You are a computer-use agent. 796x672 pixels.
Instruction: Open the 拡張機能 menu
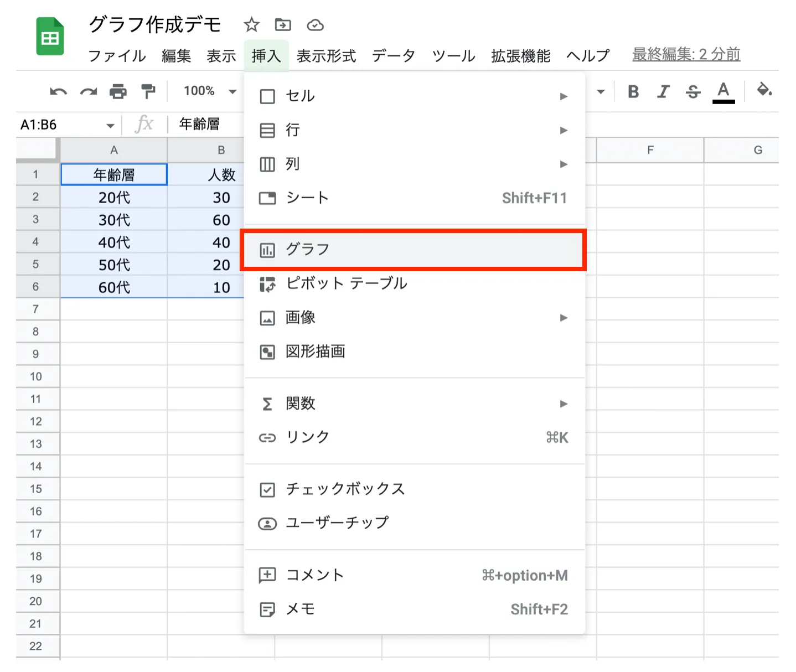[x=520, y=55]
